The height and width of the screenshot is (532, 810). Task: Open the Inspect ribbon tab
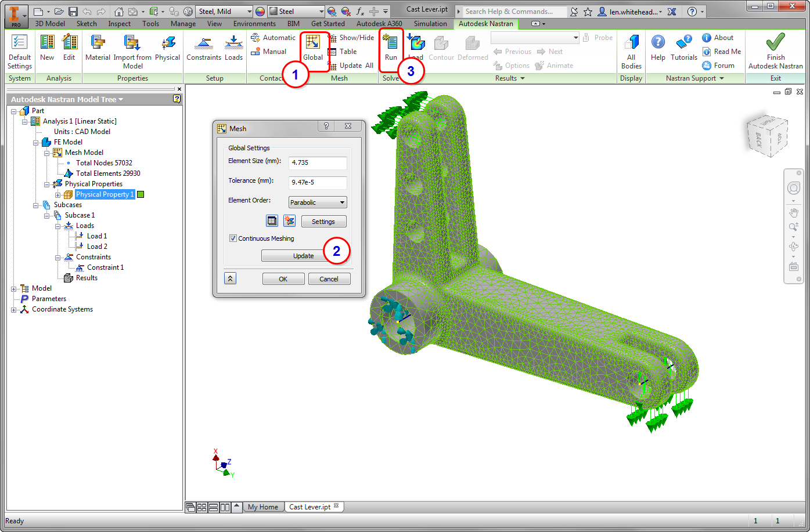(119, 24)
